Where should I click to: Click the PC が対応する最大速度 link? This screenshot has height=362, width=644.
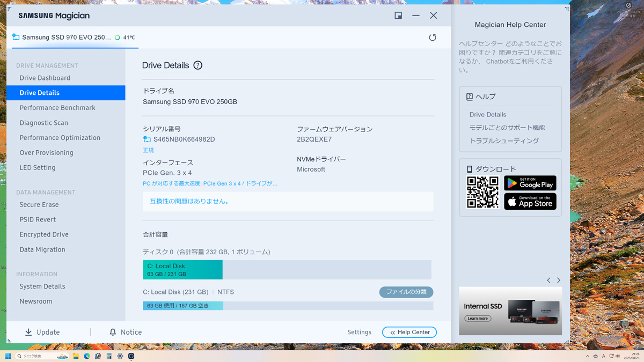pos(210,183)
